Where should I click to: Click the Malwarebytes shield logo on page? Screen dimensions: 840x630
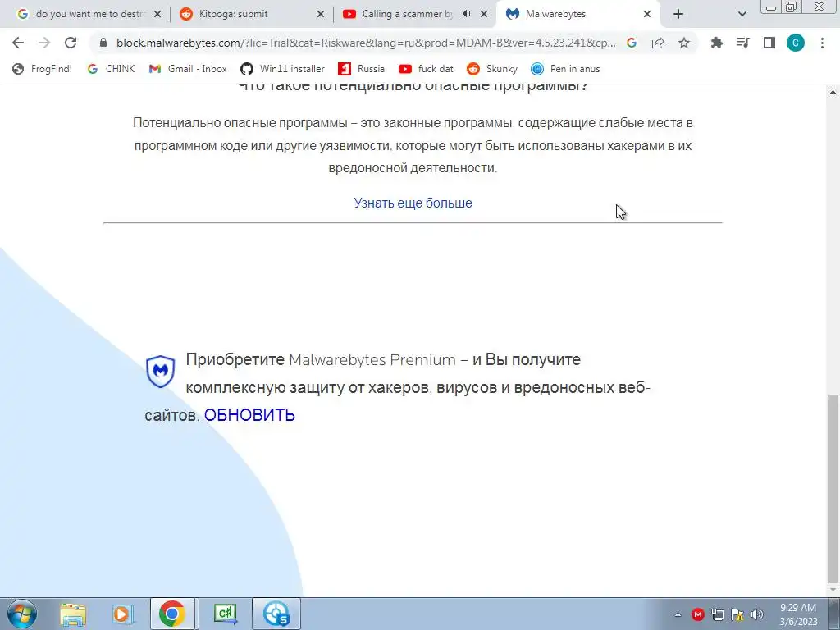(160, 371)
